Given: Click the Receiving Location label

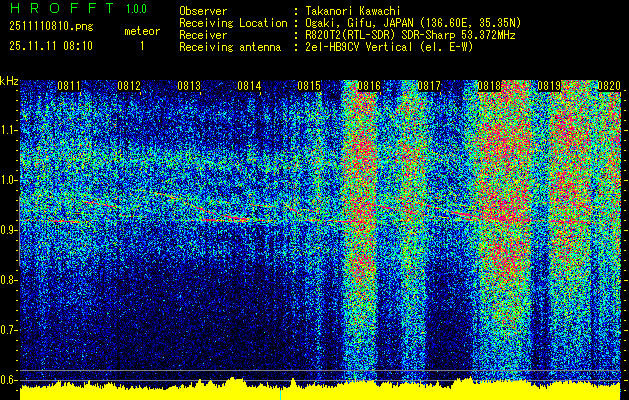Looking at the screenshot, I should (233, 23).
